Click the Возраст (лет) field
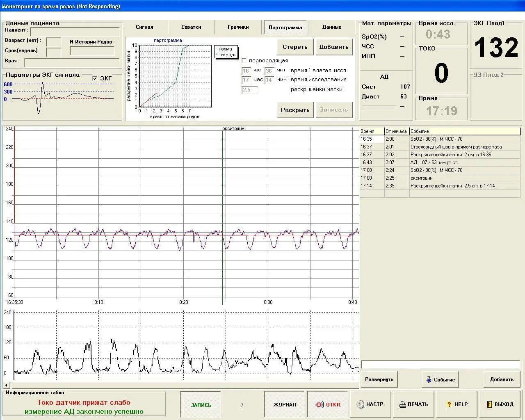This screenshot has width=525, height=420. coord(53,42)
